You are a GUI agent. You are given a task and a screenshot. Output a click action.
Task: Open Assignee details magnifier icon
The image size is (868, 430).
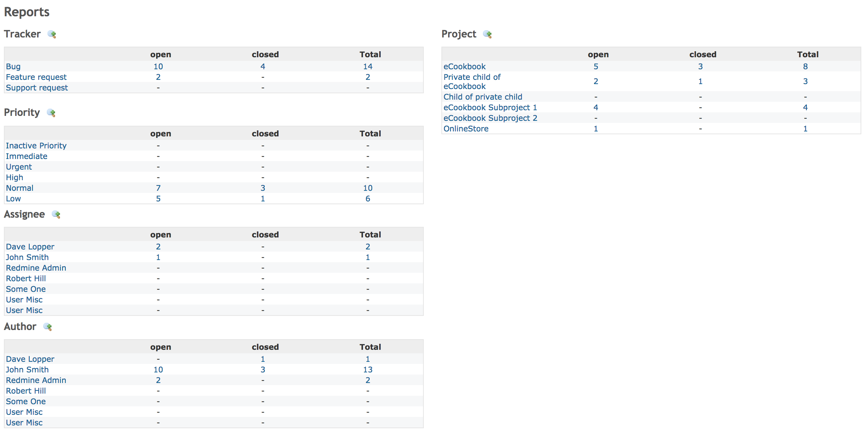click(x=56, y=214)
